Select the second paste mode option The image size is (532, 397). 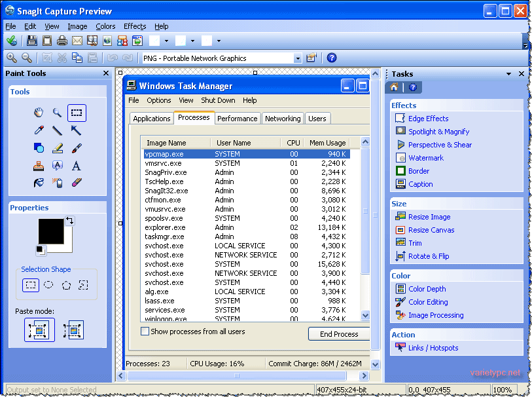pos(73,330)
